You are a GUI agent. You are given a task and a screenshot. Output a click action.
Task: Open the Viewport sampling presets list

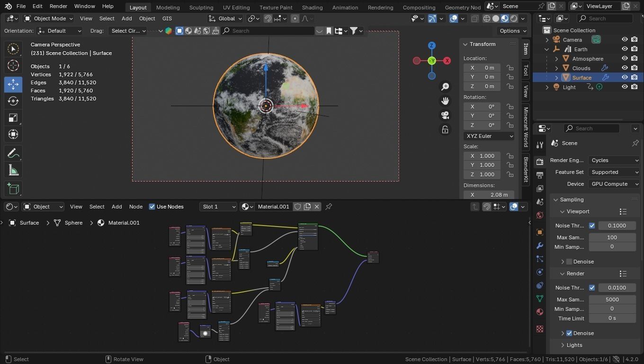(623, 211)
